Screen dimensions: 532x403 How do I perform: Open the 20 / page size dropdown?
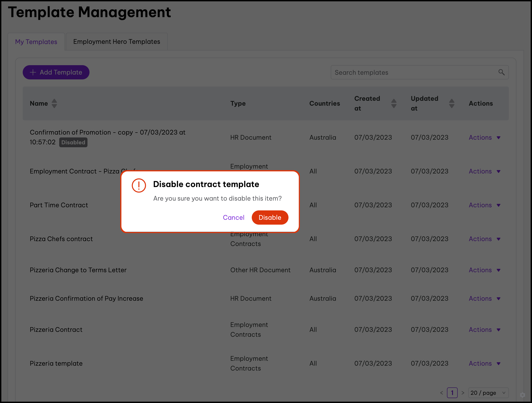coord(488,393)
